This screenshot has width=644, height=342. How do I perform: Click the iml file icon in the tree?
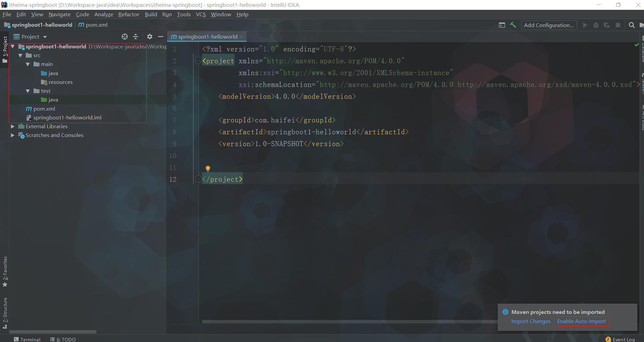click(x=29, y=117)
